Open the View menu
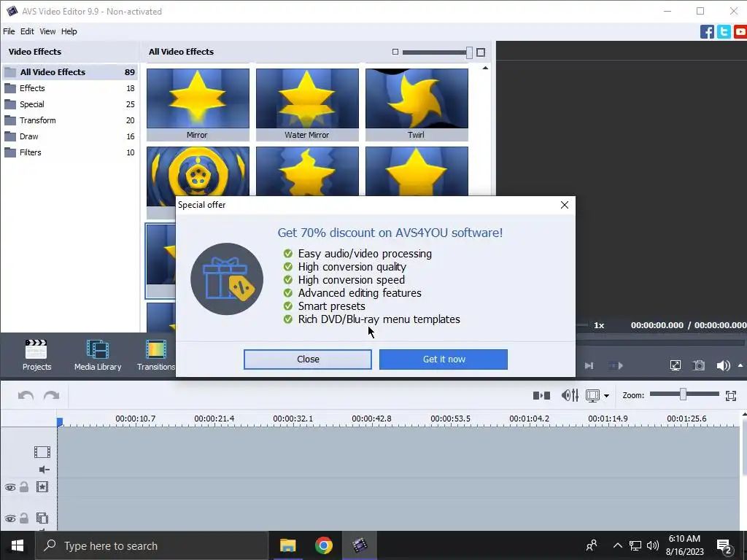Viewport: 747px width, 560px height. pyautogui.click(x=47, y=31)
